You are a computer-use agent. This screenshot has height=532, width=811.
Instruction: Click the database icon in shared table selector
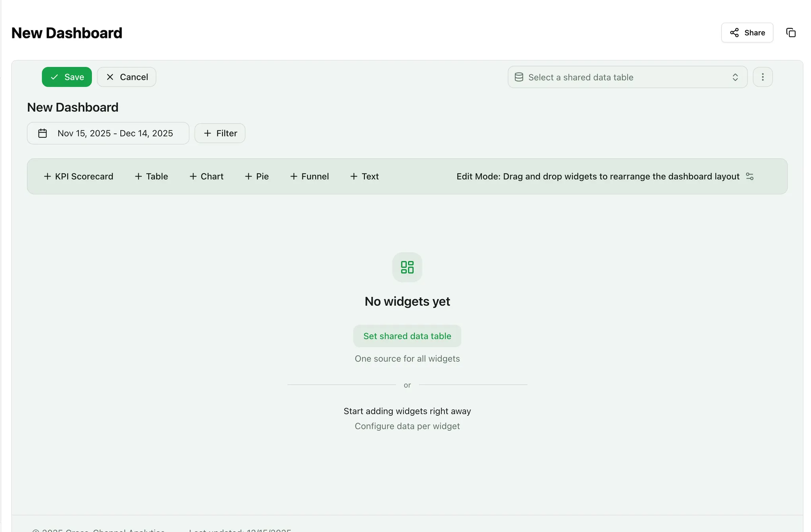click(519, 77)
